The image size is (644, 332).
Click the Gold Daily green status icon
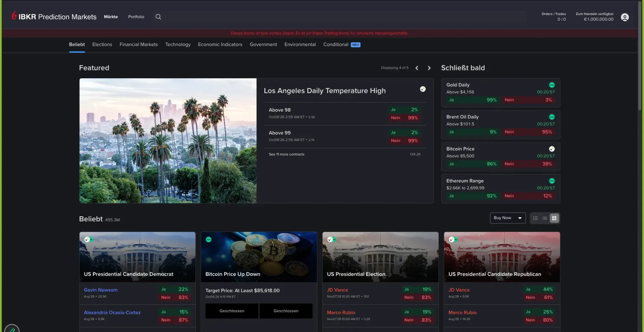point(552,85)
